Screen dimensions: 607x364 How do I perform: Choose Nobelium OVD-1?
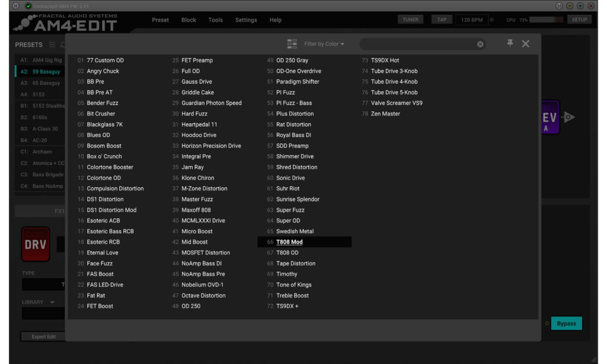tap(203, 285)
